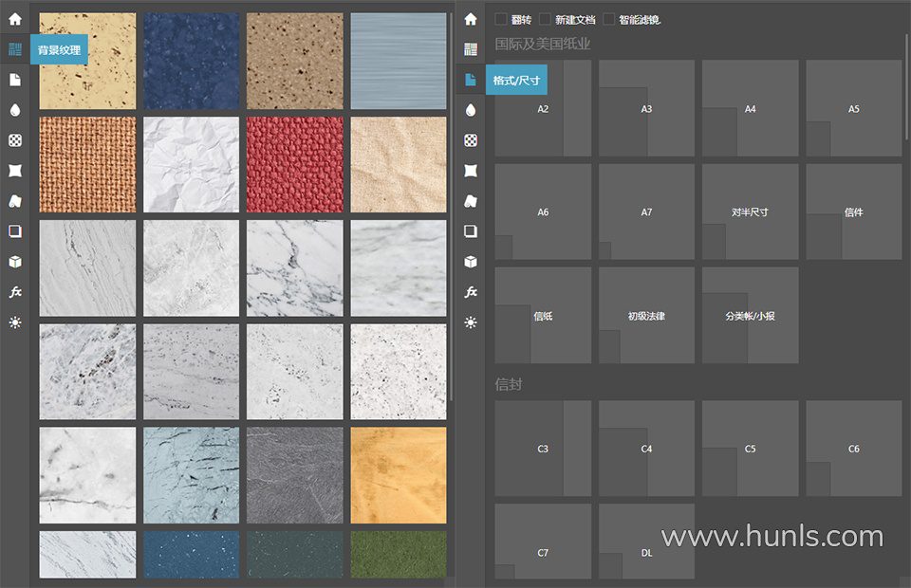This screenshot has height=588, width=911.
Task: Open the fx effects icon in textures panel sidebar
Action: [x=15, y=292]
